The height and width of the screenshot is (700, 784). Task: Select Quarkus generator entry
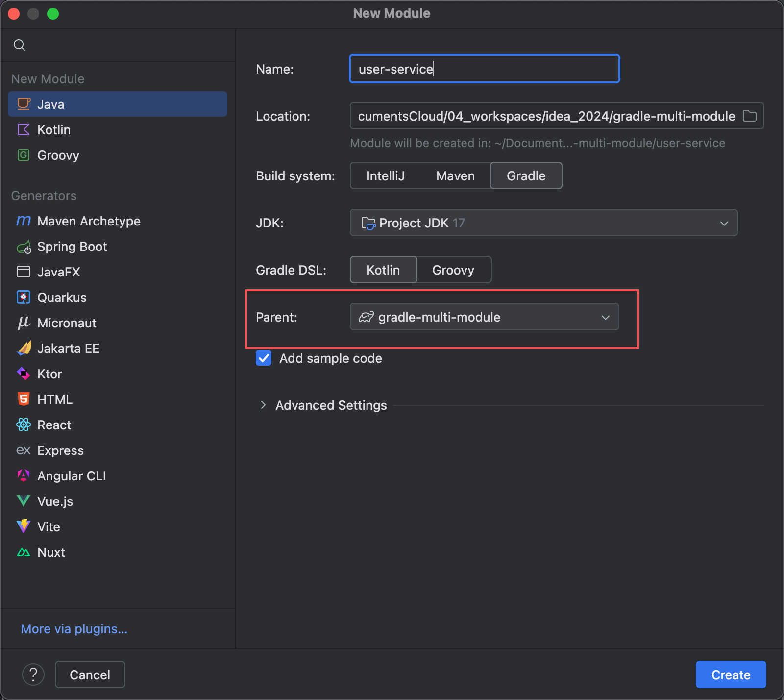click(x=118, y=297)
